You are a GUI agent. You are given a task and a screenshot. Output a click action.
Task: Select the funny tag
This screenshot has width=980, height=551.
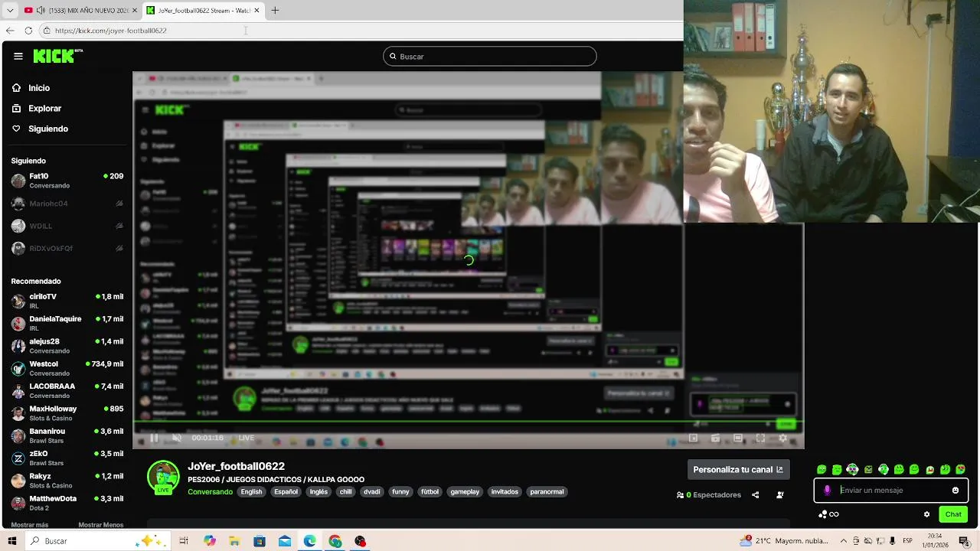(400, 492)
